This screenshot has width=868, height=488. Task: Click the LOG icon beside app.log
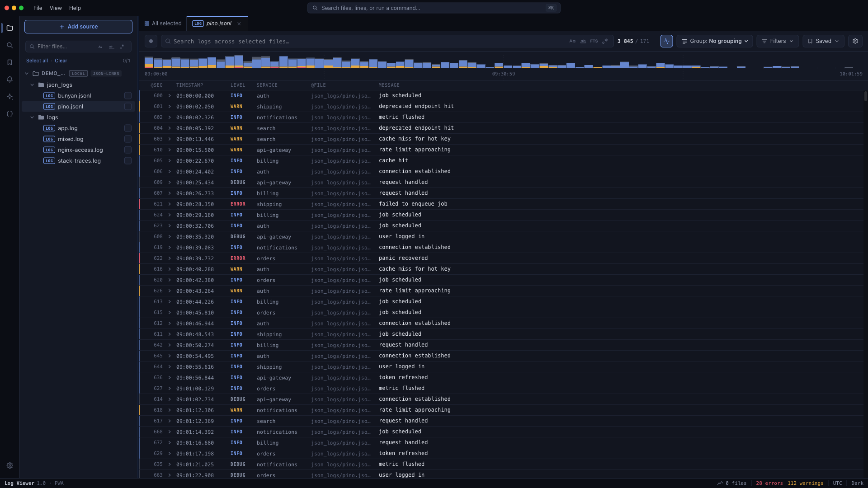pyautogui.click(x=49, y=128)
